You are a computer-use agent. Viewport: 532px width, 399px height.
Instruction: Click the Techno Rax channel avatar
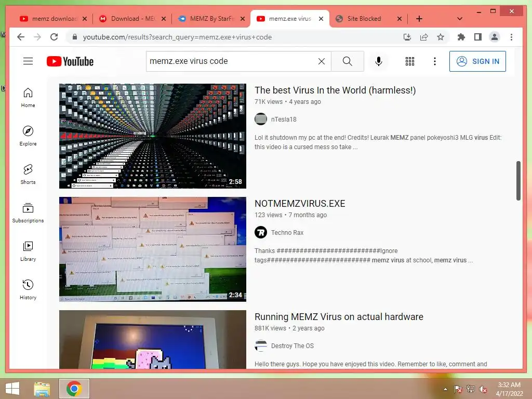261,232
